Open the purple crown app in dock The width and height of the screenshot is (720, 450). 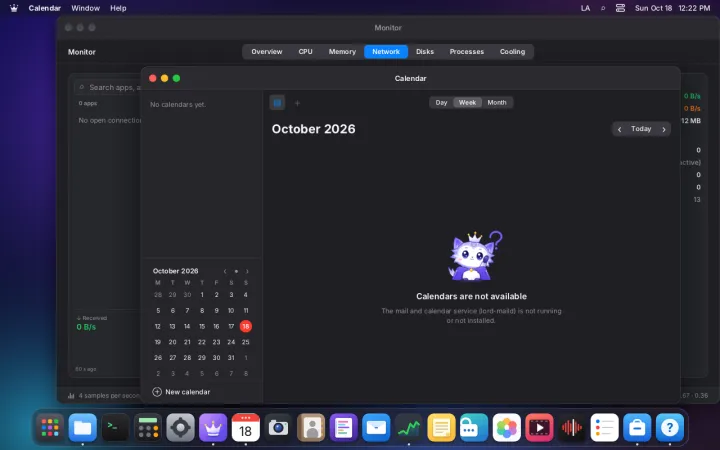213,428
